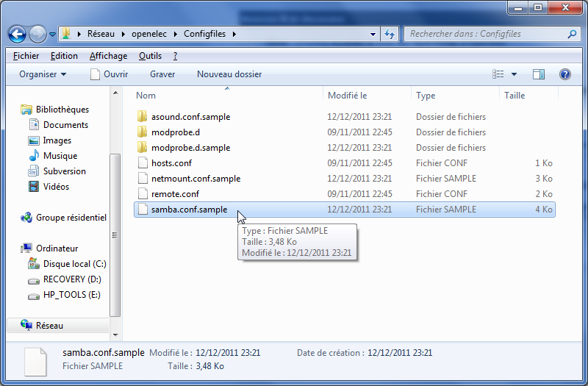
Task: Expand the arrow after Réseau breadcrumb
Action: click(x=123, y=34)
